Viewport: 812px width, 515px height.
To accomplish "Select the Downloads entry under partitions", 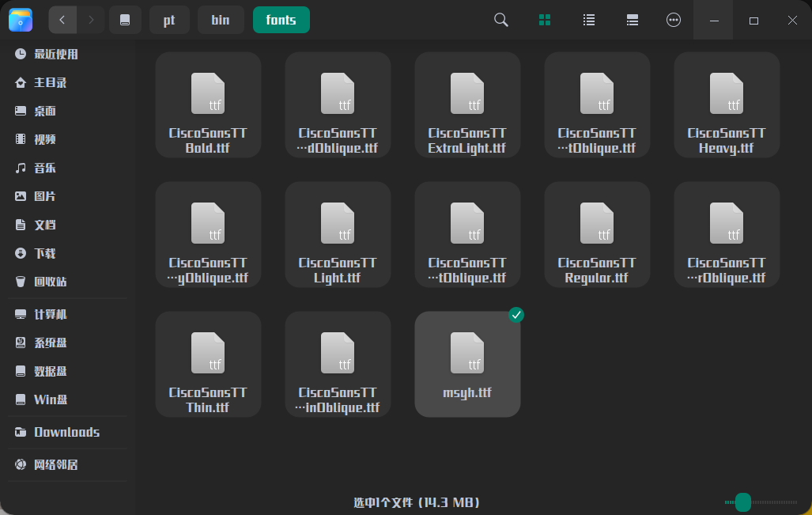I will point(65,432).
